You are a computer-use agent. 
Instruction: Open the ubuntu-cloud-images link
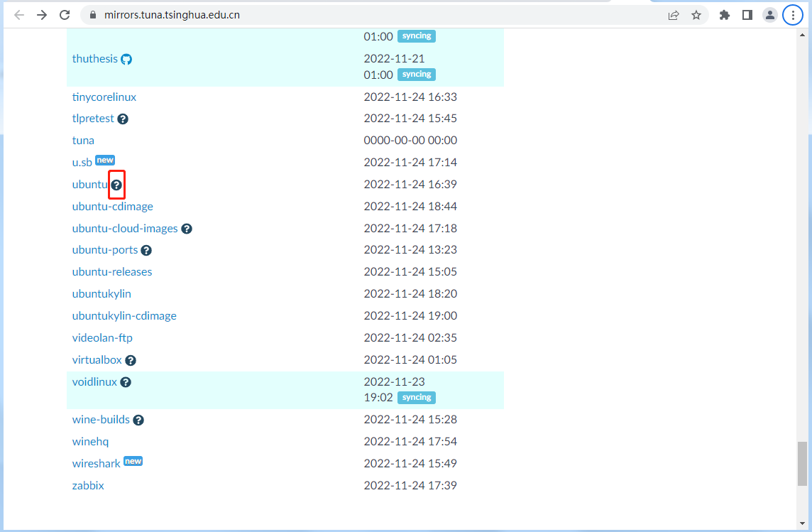[x=125, y=229]
